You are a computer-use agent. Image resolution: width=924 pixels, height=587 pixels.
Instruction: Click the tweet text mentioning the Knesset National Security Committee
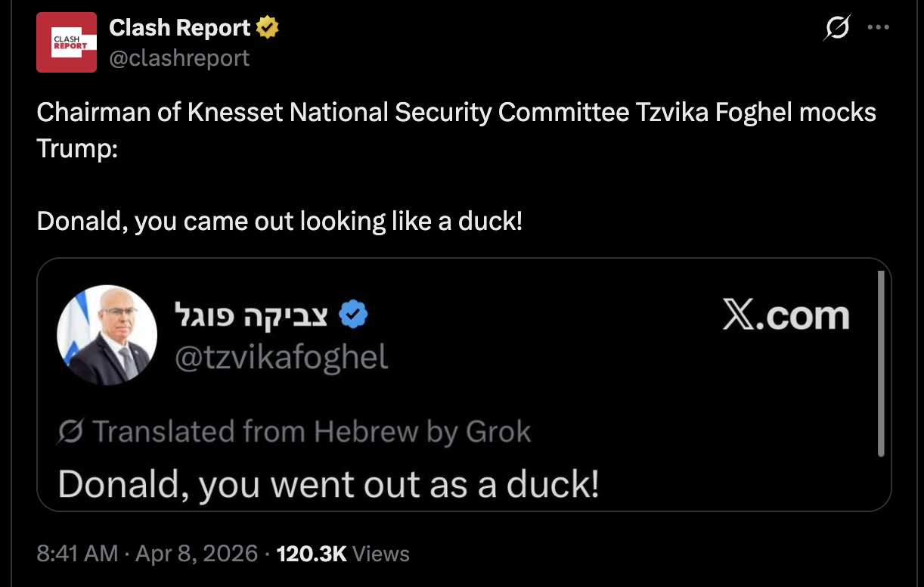[456, 113]
